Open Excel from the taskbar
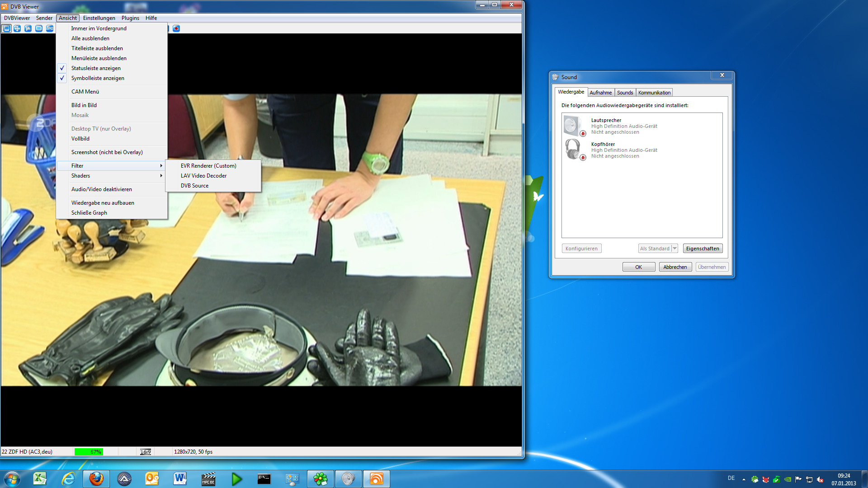Image resolution: width=868 pixels, height=488 pixels. [40, 479]
